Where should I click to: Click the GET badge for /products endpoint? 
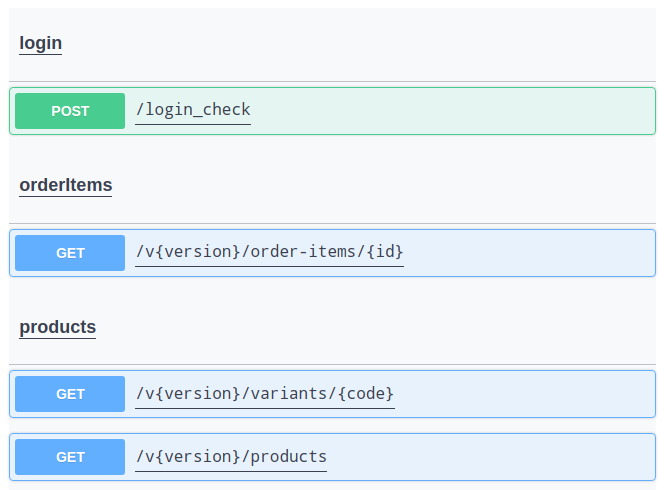click(70, 457)
